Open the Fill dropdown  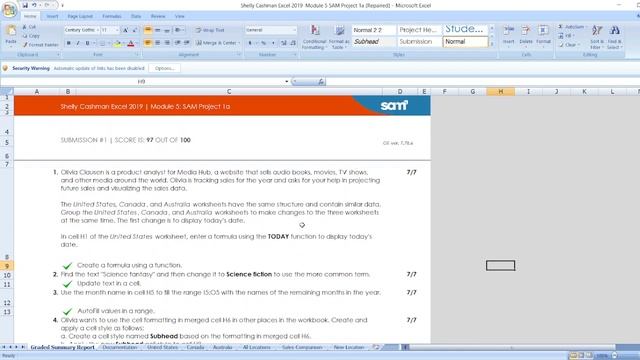(x=566, y=36)
